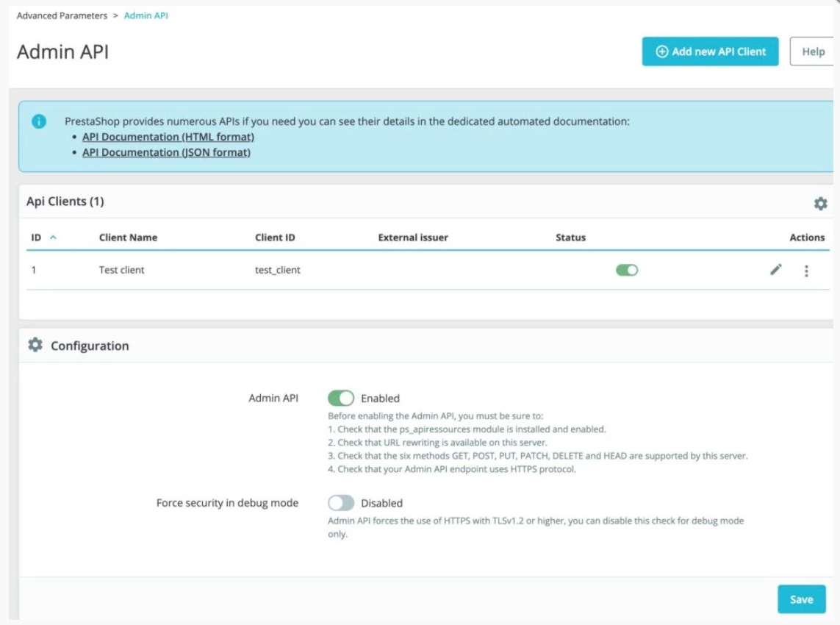The height and width of the screenshot is (625, 840).
Task: Sort by the External issuer column
Action: click(413, 238)
